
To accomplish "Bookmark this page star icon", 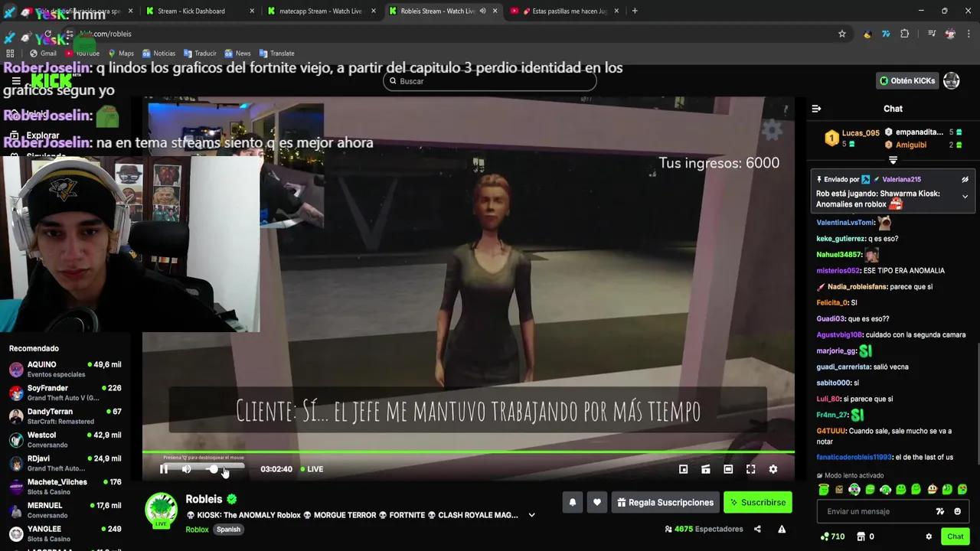I will point(842,34).
